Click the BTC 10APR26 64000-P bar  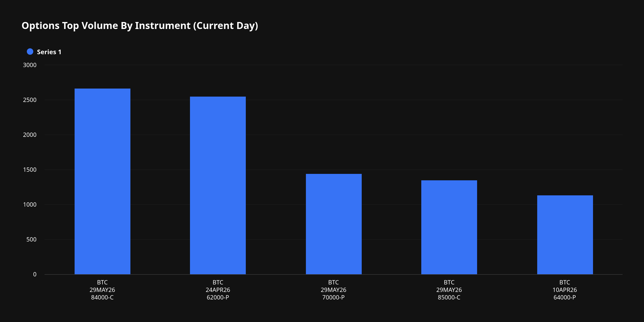click(565, 235)
